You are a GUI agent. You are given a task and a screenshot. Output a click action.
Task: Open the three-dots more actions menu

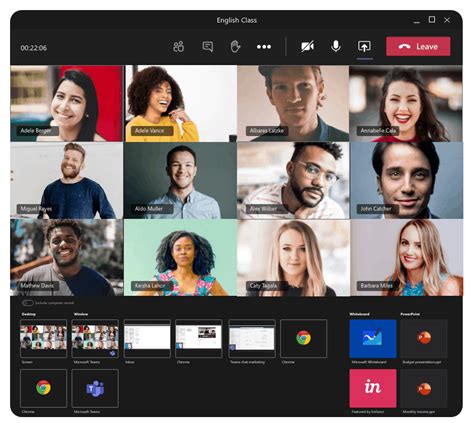coord(264,47)
